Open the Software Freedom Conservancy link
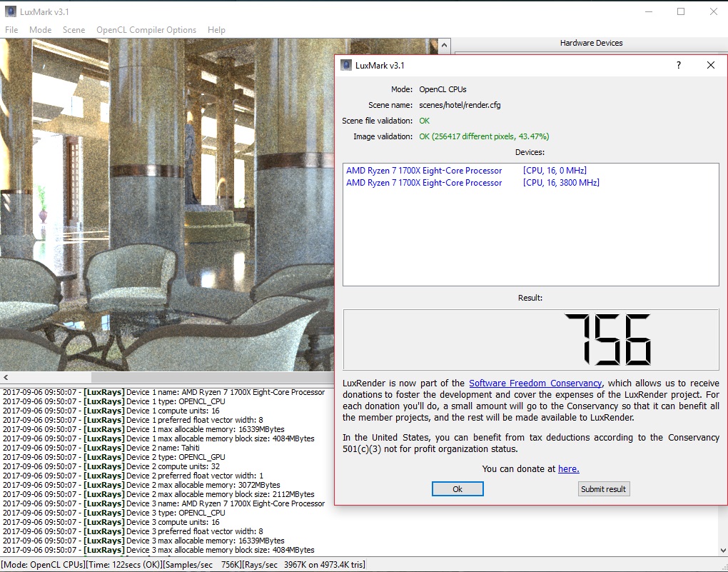The width and height of the screenshot is (728, 572). click(x=535, y=383)
